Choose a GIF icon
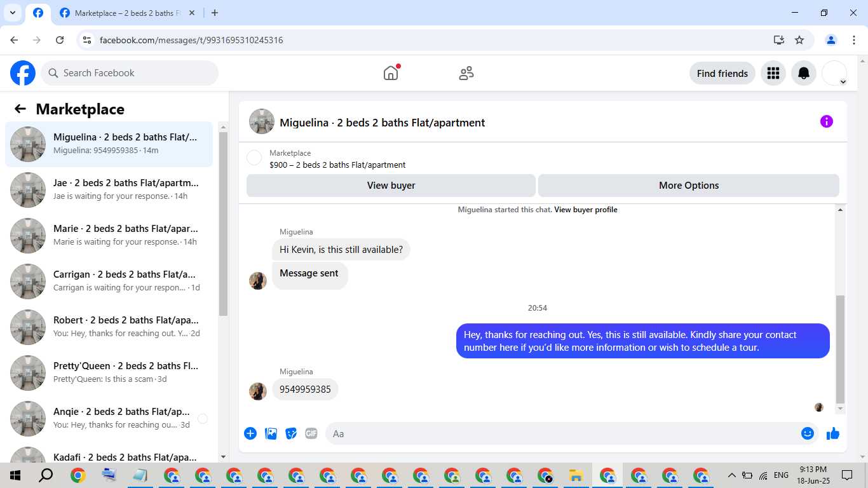This screenshot has height=488, width=868. (x=311, y=433)
